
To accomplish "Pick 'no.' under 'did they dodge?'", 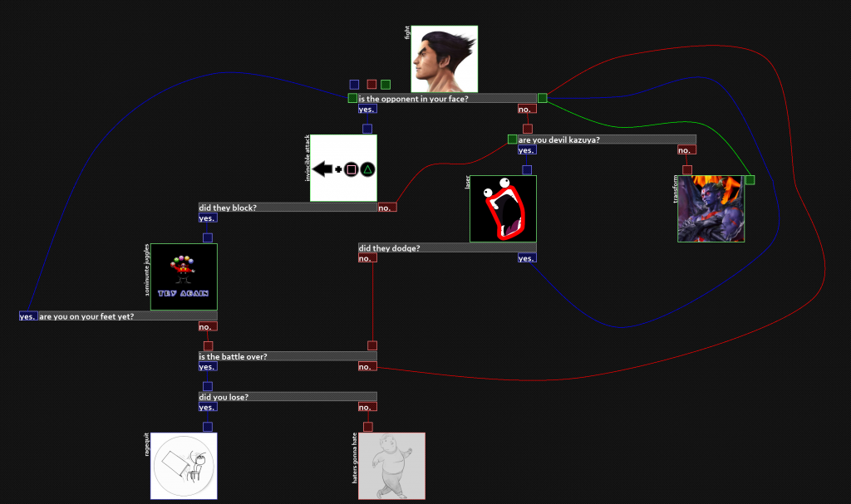I will tap(367, 258).
